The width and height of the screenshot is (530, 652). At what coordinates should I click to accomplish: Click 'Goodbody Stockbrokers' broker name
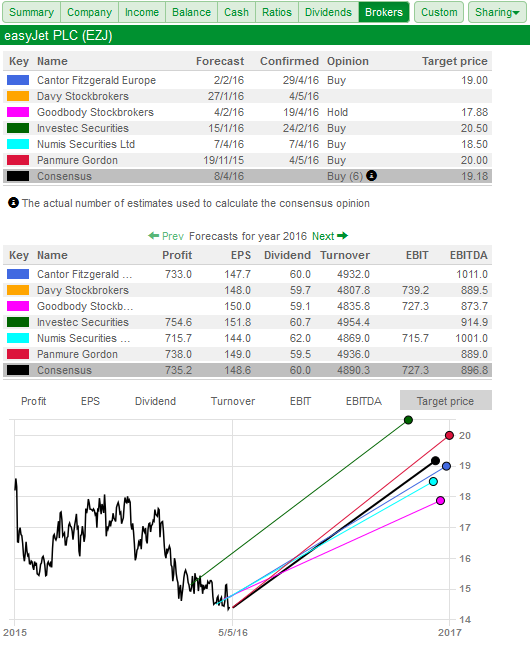pos(95,112)
